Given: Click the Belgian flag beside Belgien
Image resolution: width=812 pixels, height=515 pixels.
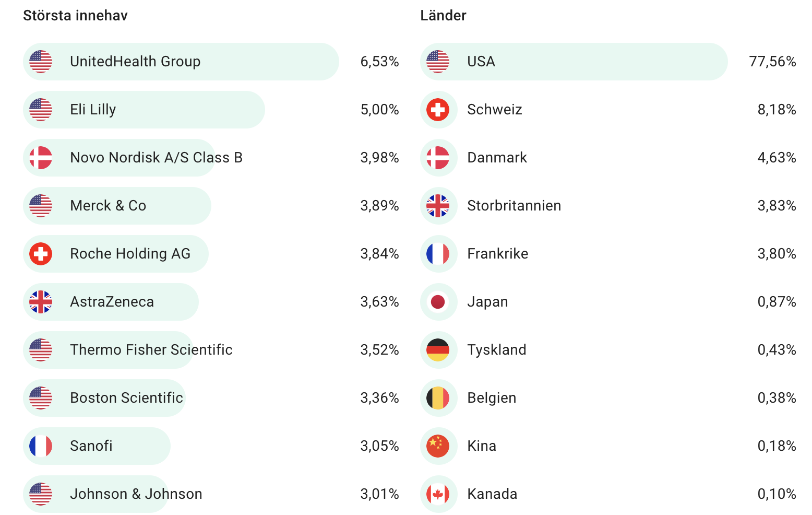Looking at the screenshot, I should point(438,398).
